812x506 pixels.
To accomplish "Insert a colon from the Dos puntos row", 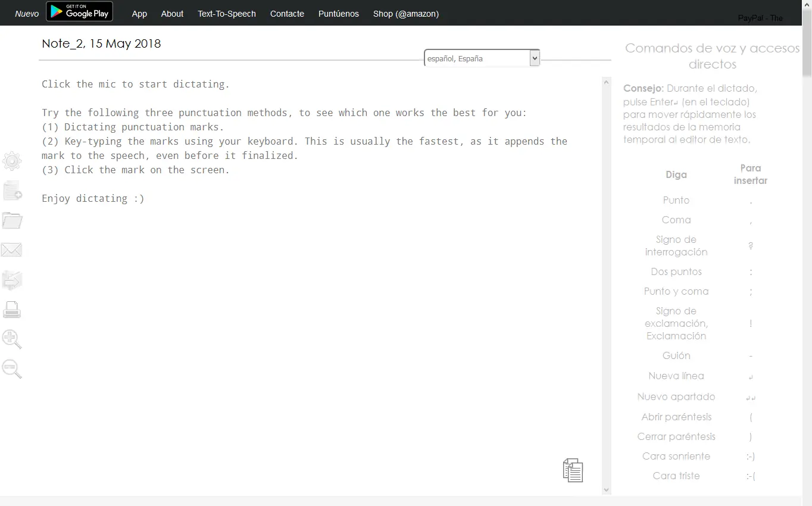I will pyautogui.click(x=751, y=272).
